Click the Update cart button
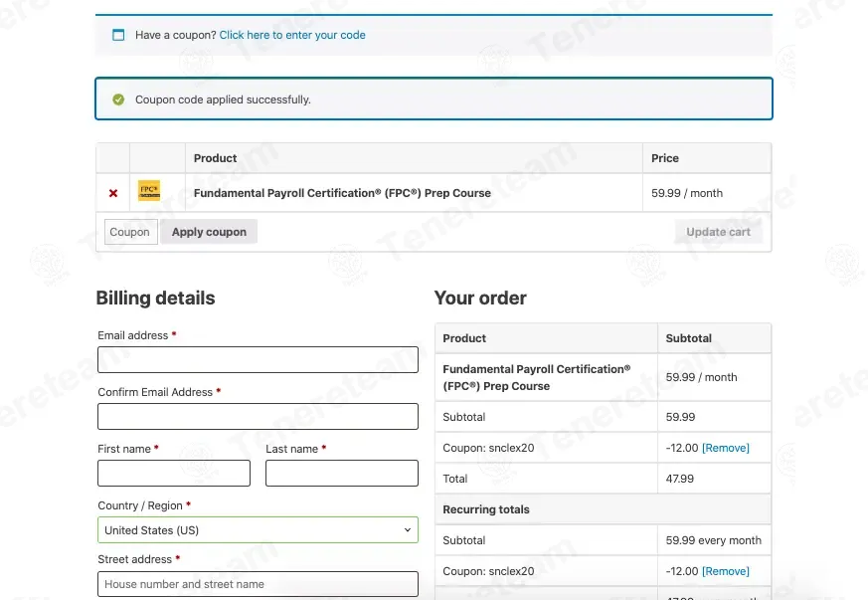Screen dimensions: 868x600 tap(718, 232)
